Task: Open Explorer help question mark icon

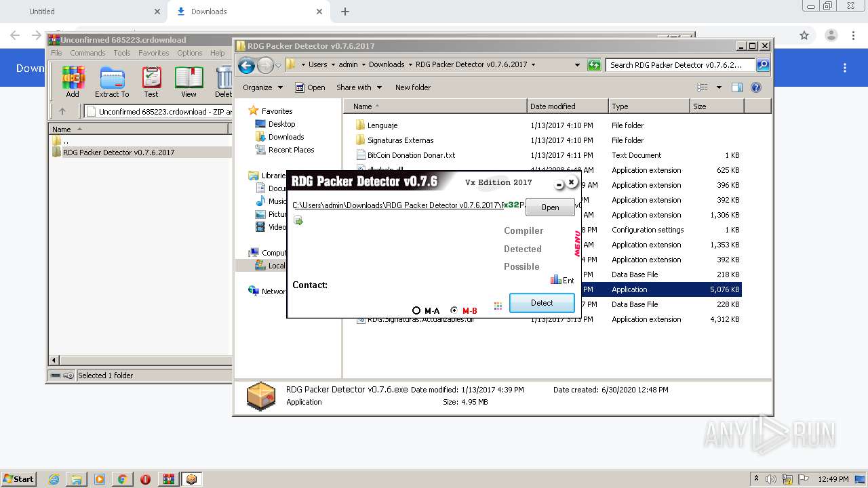Action: pos(756,87)
